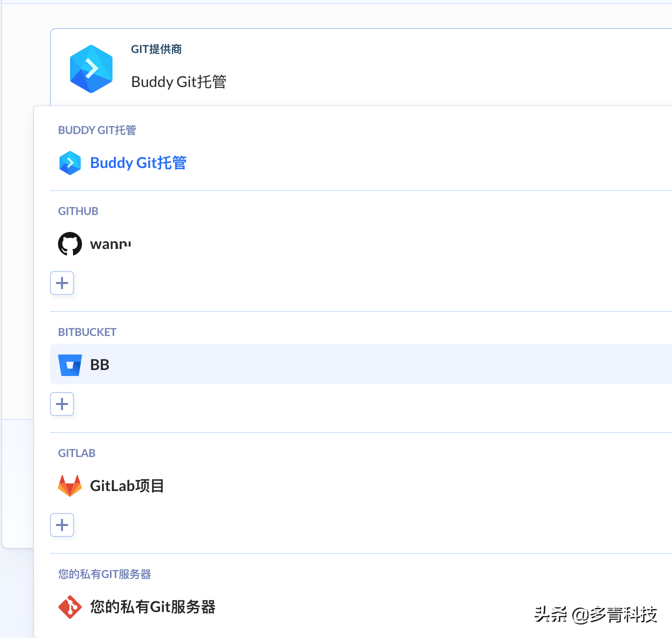Add a new GitHub integration with plus button

(x=62, y=283)
